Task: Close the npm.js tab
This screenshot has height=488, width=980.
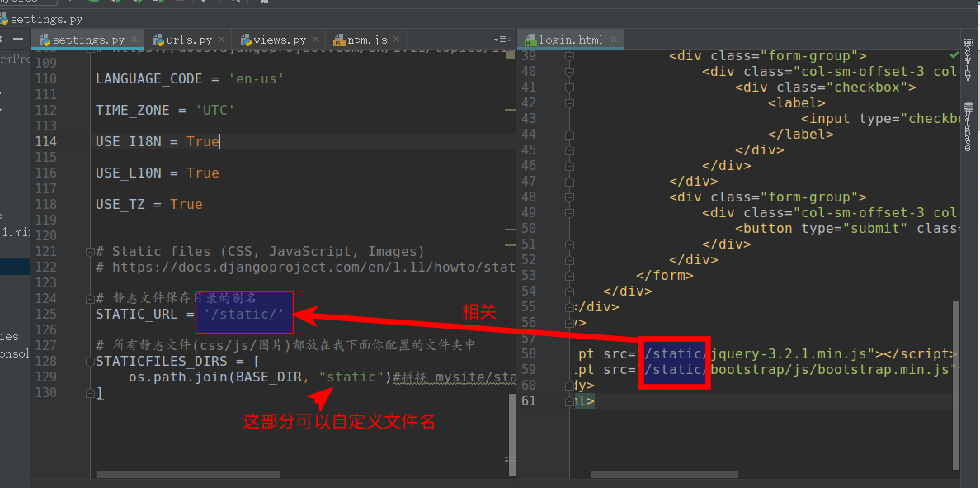Action: pos(398,40)
